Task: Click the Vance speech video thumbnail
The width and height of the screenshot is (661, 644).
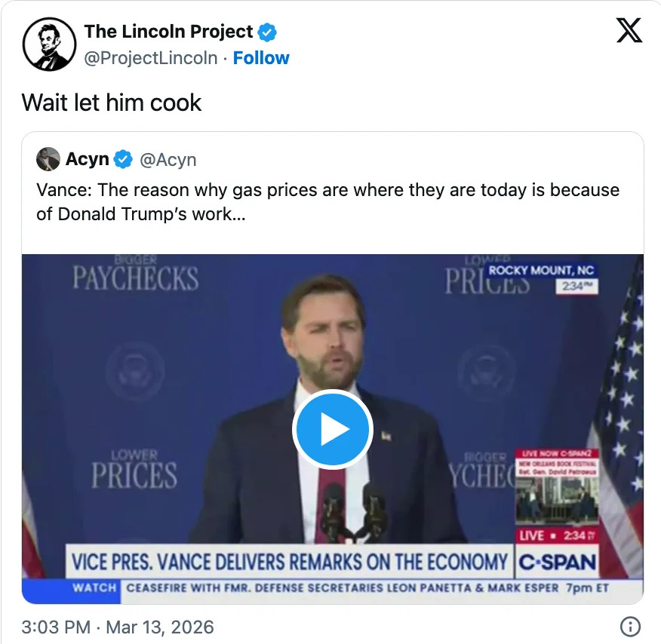Action: (x=332, y=428)
